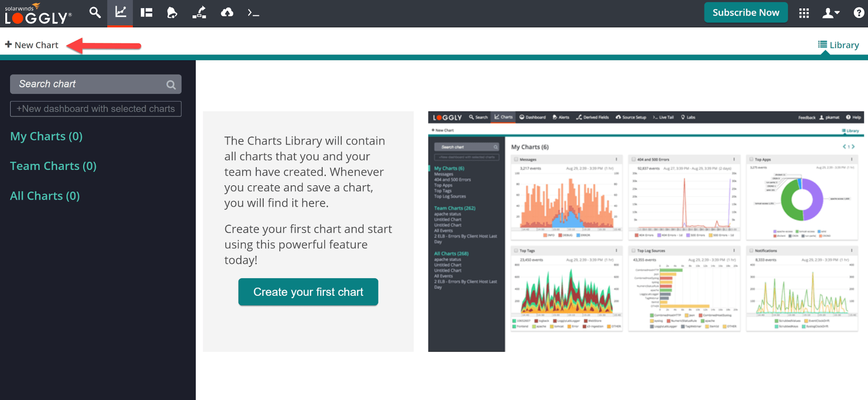Viewport: 868px width, 400px height.
Task: Click the New Chart link
Action: (x=32, y=45)
